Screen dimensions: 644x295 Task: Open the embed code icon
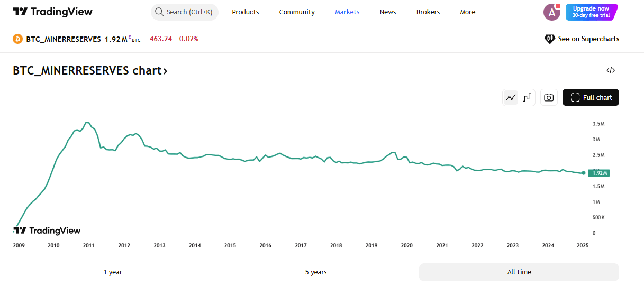611,70
